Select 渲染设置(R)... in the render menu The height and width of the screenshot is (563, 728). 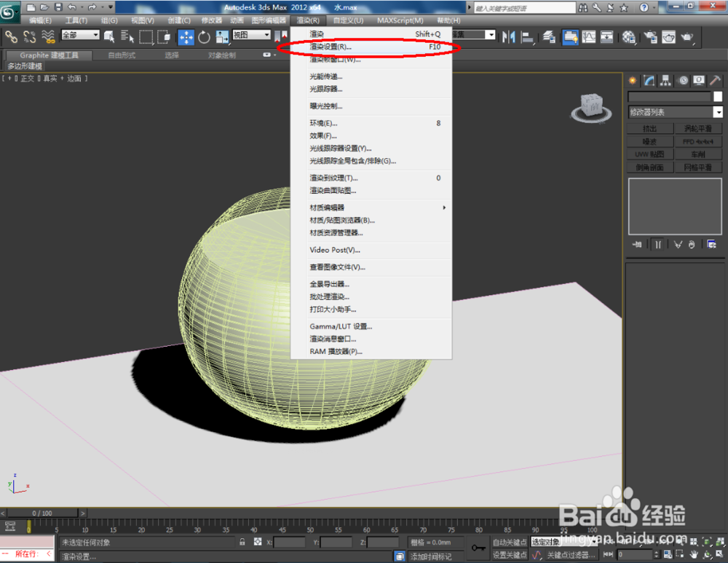[x=371, y=47]
